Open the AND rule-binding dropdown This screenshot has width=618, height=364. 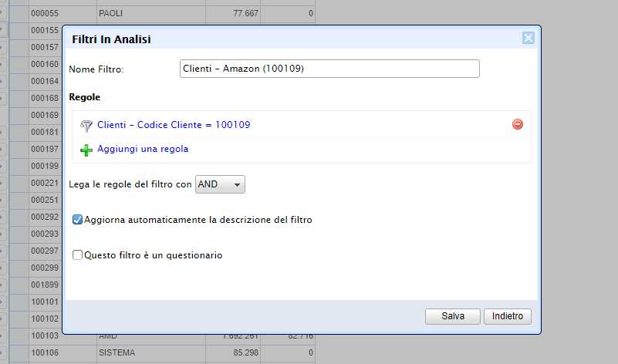click(x=220, y=184)
